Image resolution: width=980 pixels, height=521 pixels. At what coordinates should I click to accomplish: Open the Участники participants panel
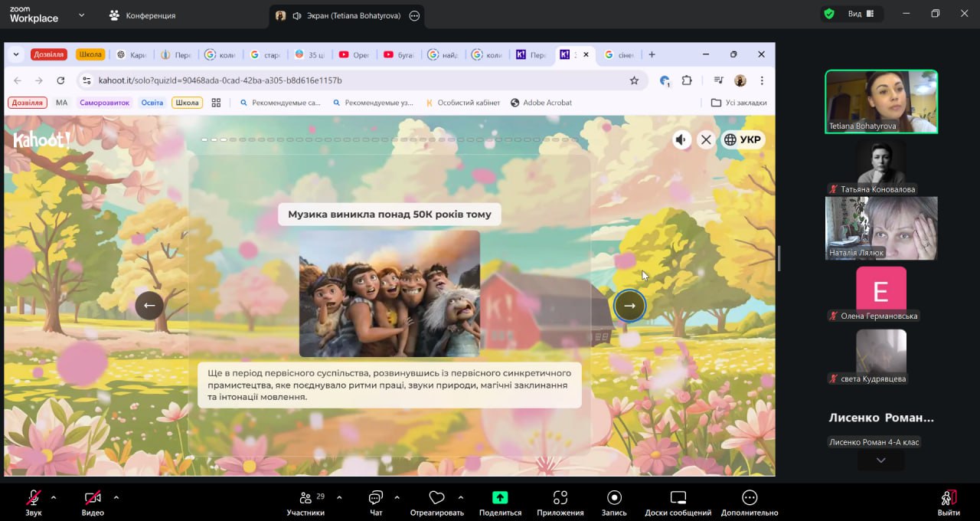(305, 498)
